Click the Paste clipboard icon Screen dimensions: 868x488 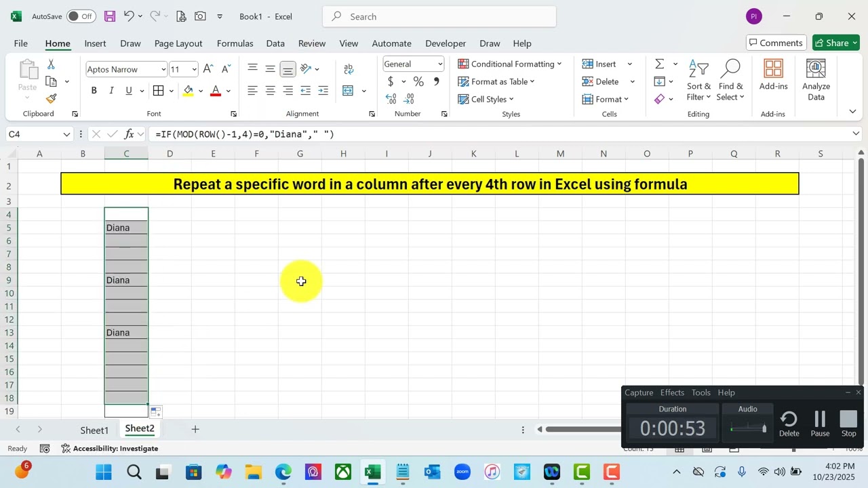pos(28,70)
